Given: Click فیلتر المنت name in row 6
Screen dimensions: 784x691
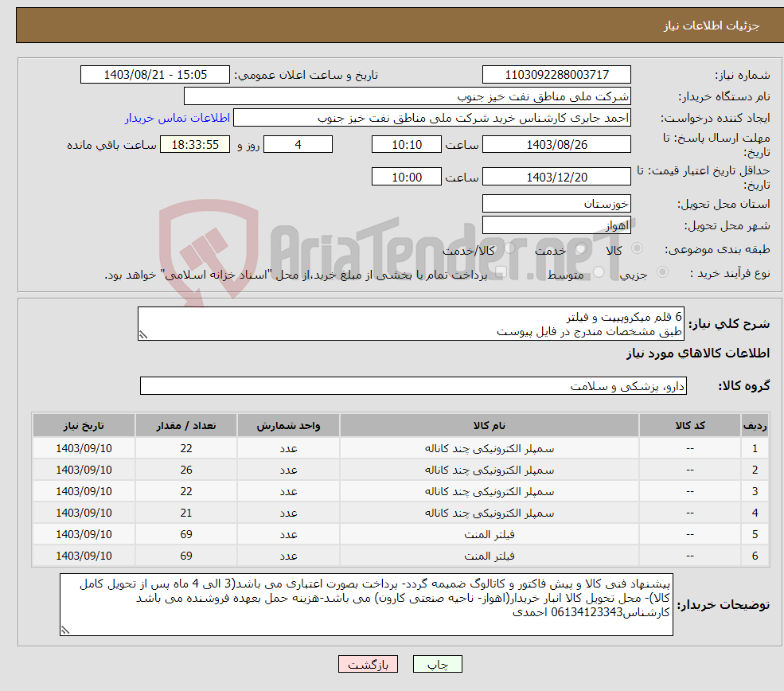Looking at the screenshot, I should pyautogui.click(x=489, y=556).
